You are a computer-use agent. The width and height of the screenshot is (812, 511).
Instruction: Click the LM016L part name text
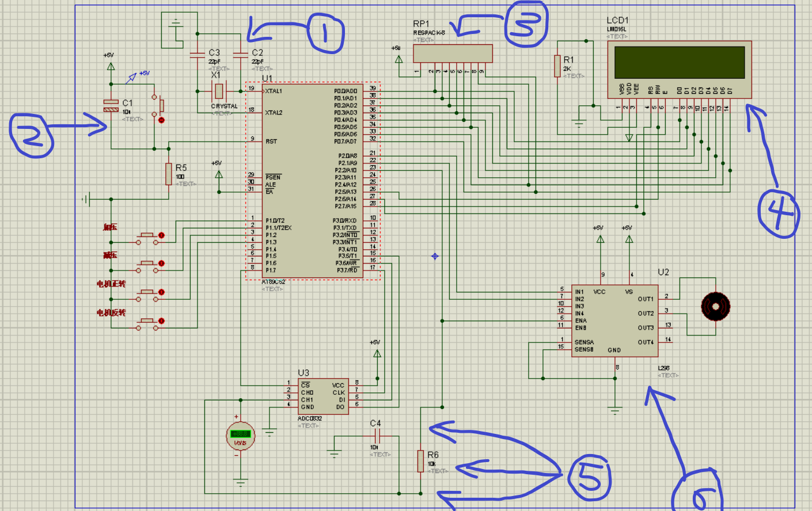point(617,29)
